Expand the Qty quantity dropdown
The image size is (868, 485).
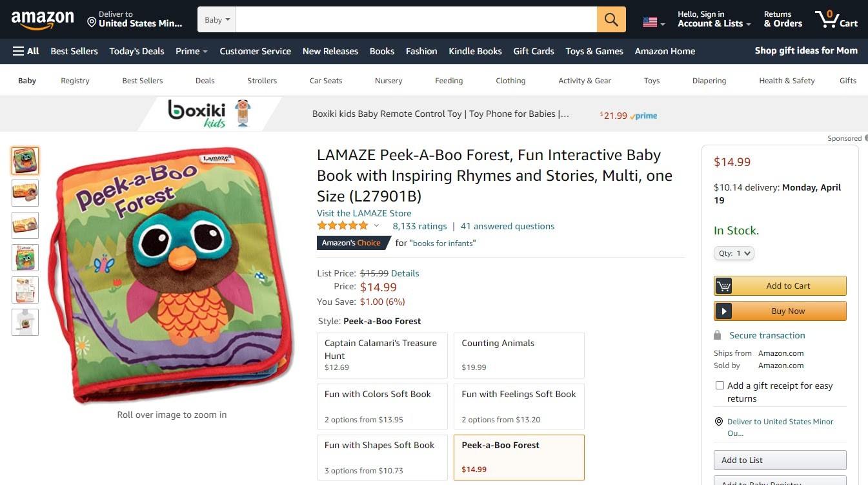pos(734,254)
